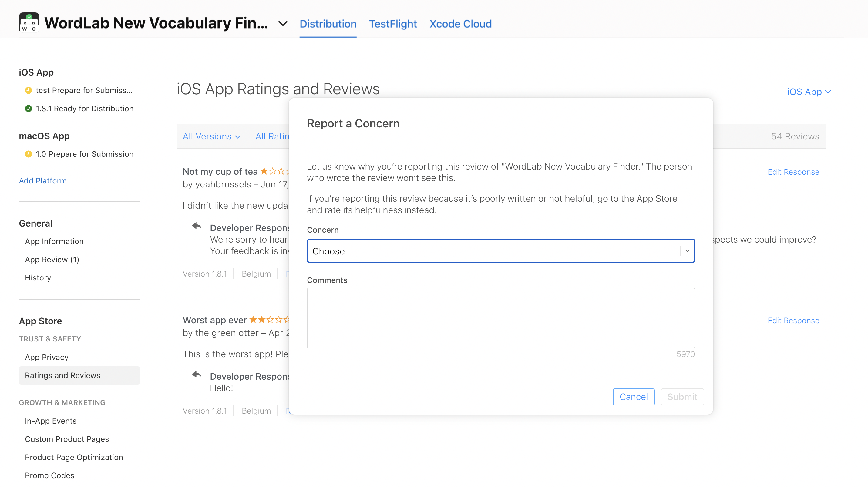The height and width of the screenshot is (487, 868).
Task: Click the Worst app ever review title
Action: pyautogui.click(x=215, y=320)
